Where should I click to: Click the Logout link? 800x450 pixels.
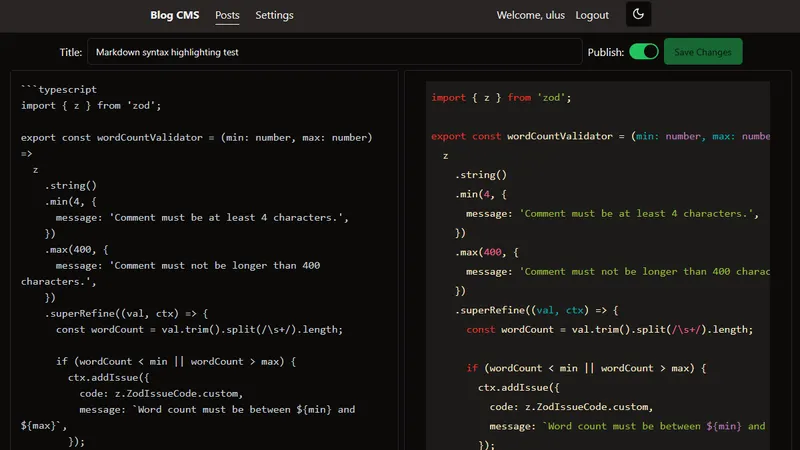tap(592, 15)
